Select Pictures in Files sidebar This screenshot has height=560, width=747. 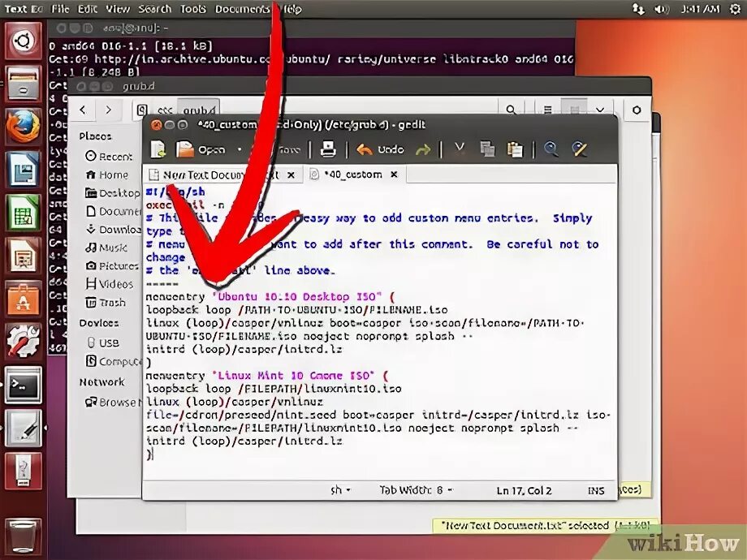[x=111, y=265]
